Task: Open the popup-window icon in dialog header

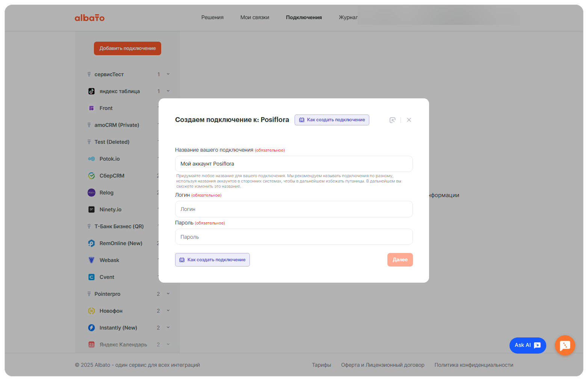Action: click(x=392, y=120)
